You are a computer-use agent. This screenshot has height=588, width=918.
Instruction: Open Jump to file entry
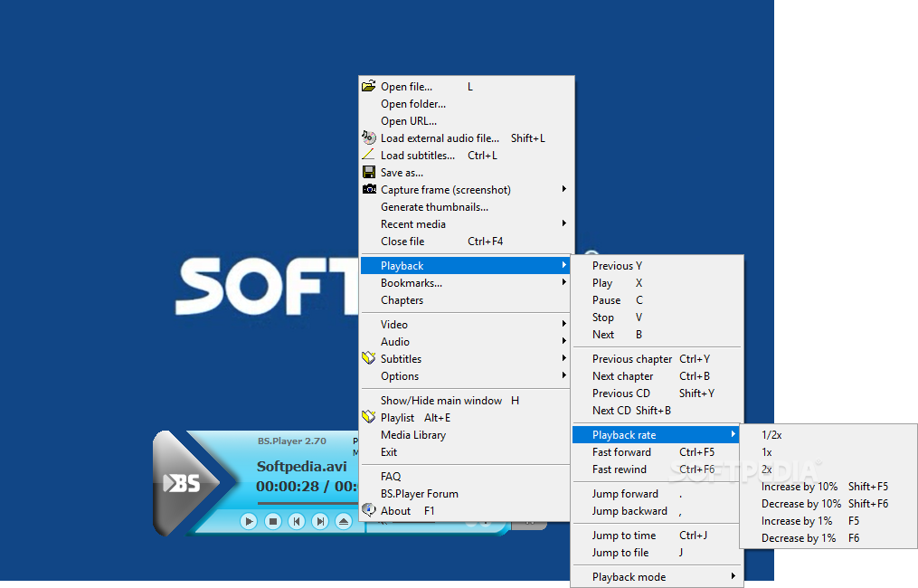657,553
